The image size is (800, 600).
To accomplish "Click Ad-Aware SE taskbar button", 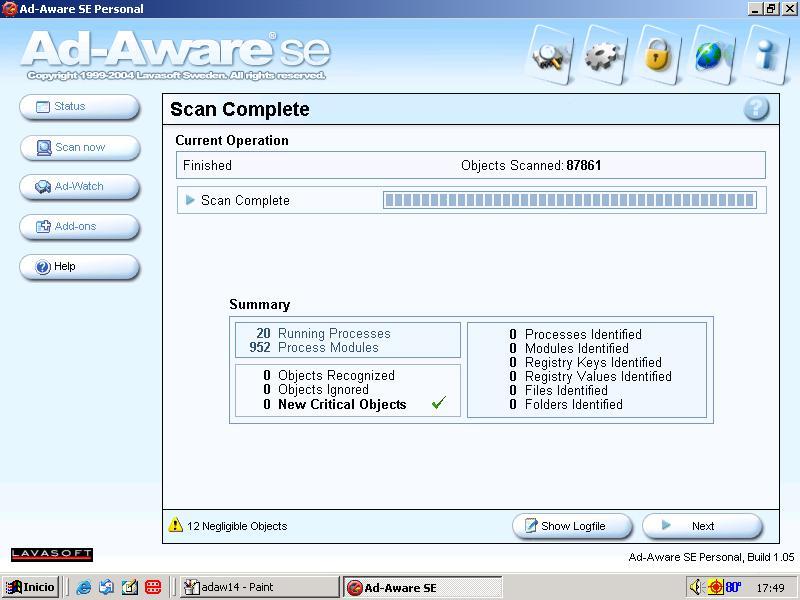I will pos(423,587).
